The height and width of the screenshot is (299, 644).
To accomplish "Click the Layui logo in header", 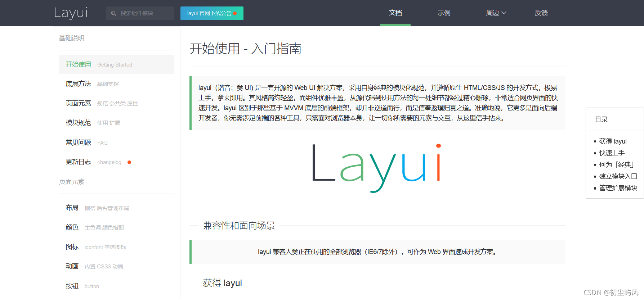I will [x=71, y=13].
